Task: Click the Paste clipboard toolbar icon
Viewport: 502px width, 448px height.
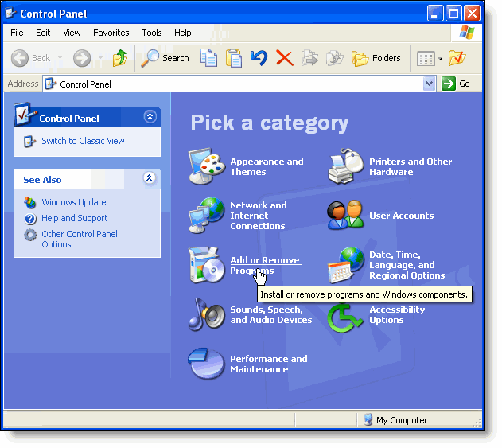Action: (234, 58)
